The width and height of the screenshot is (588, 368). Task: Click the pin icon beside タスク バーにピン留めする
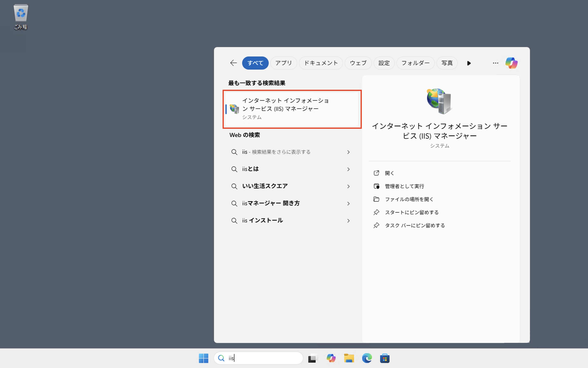point(376,225)
